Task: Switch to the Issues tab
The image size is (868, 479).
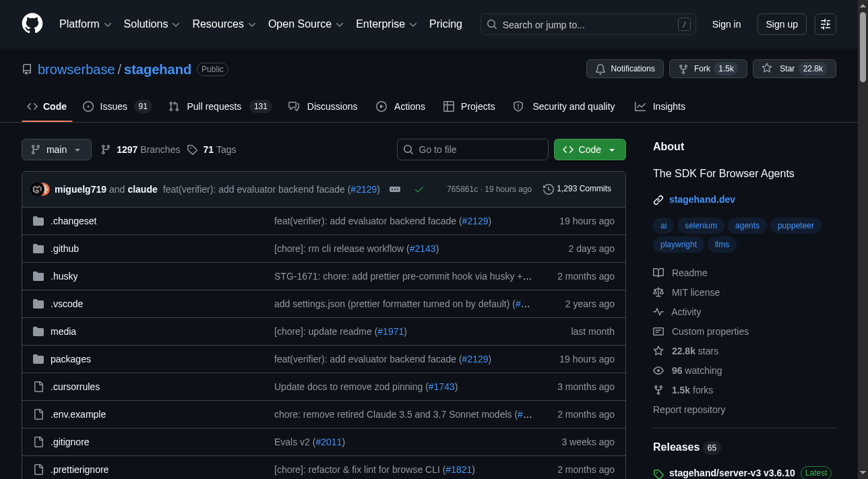Action: pos(117,106)
